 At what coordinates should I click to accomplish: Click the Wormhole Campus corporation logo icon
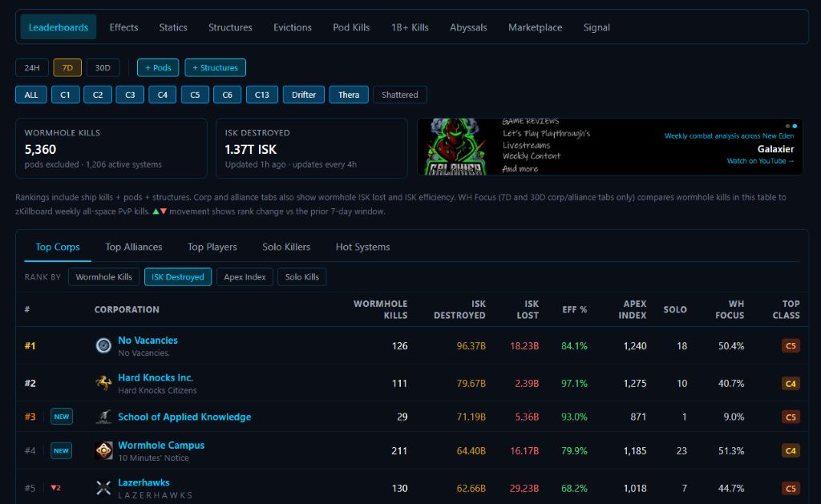pyautogui.click(x=103, y=450)
